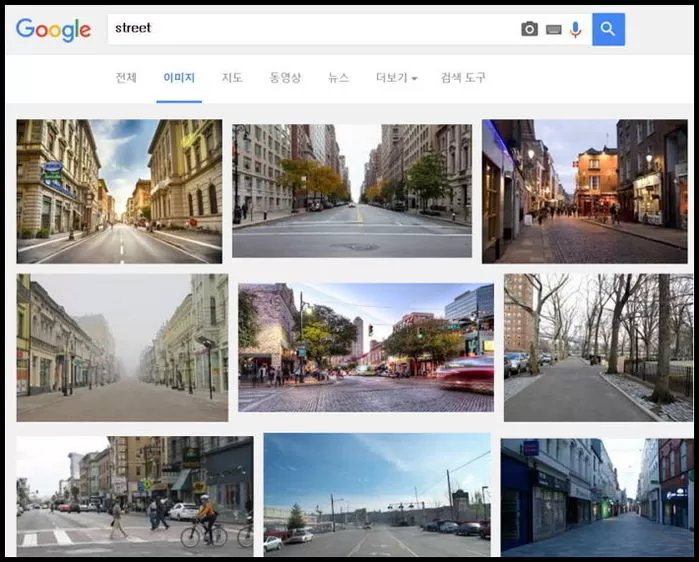The width and height of the screenshot is (699, 562).
Task: Switch to the 뉴스 tab
Action: pos(339,78)
